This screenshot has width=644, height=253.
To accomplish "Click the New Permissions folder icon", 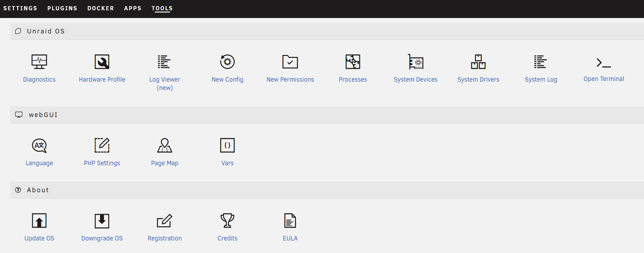I will pyautogui.click(x=290, y=62).
